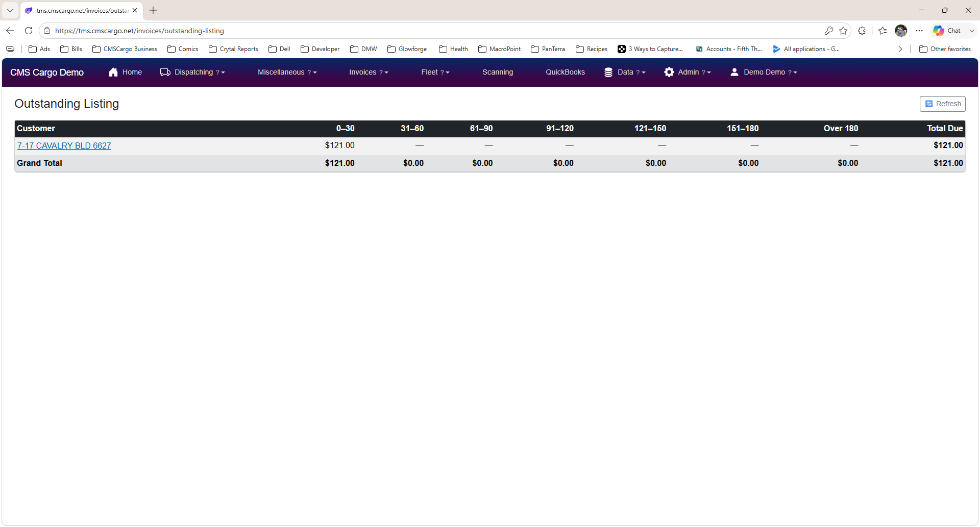Open customer 7-17 CAVALRY BLD 6627 link

64,146
